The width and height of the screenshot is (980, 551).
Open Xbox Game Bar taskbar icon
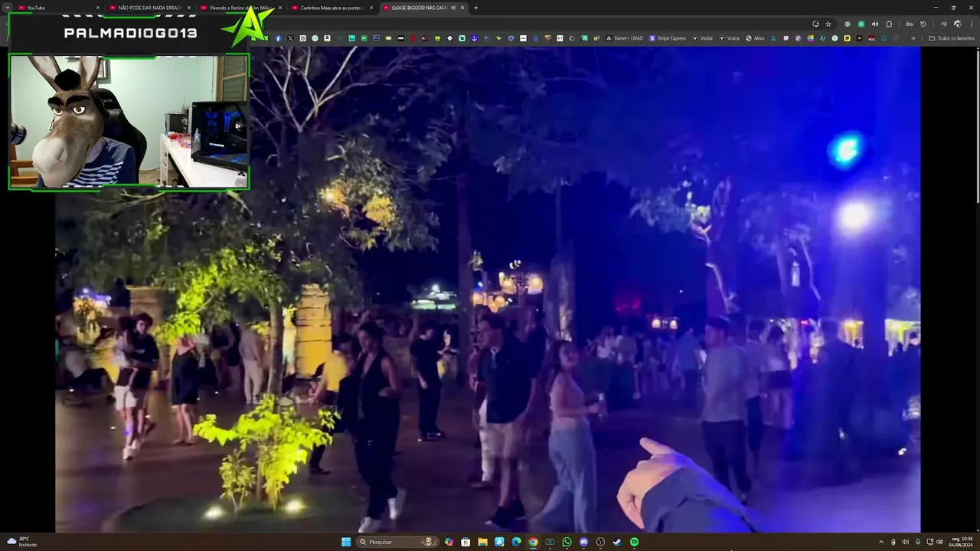tap(550, 542)
